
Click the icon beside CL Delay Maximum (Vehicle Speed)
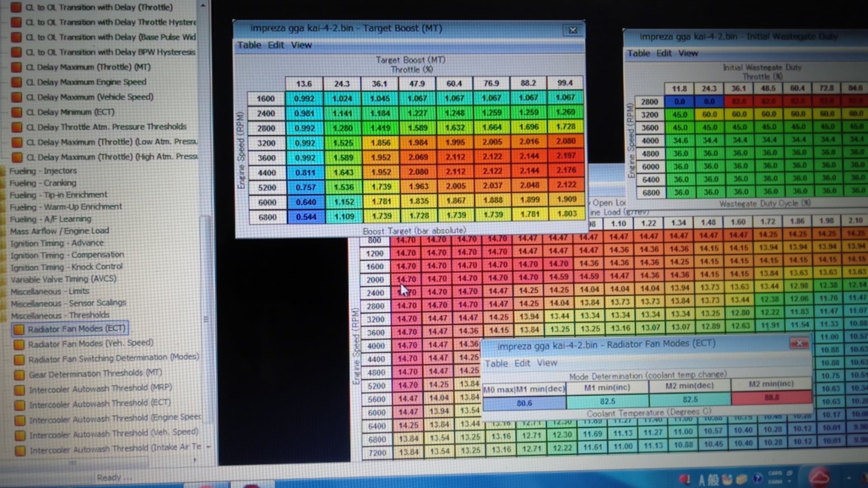(x=16, y=97)
